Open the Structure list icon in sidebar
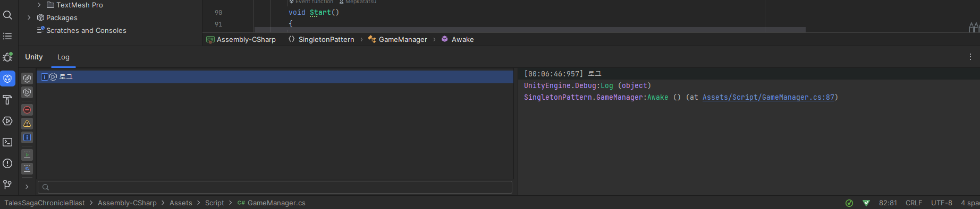Image resolution: width=980 pixels, height=209 pixels. coord(7,36)
